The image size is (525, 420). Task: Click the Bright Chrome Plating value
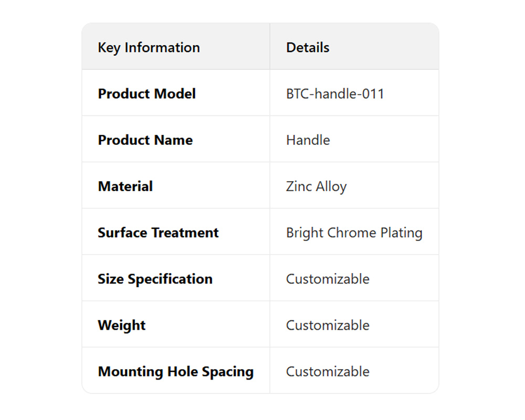pos(354,233)
